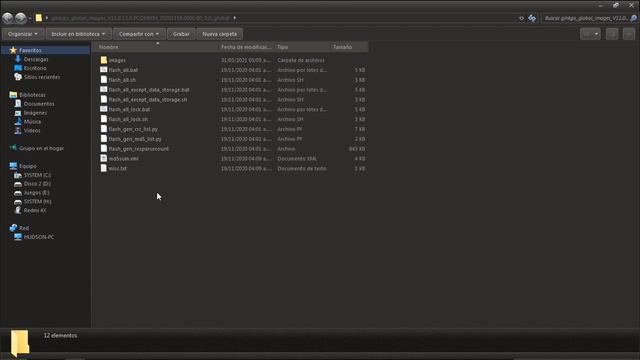Open drive SYSTEM (C:)
Image resolution: width=640 pixels, height=360 pixels.
coord(37,175)
